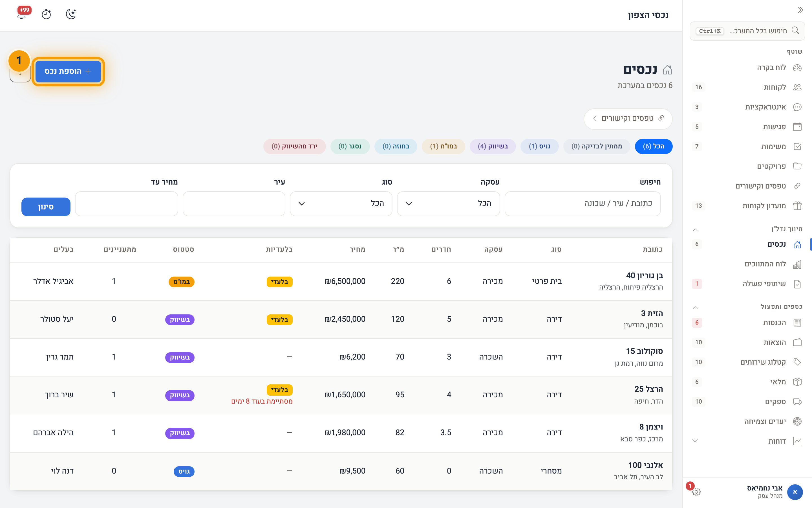Image resolution: width=812 pixels, height=508 pixels.
Task: Click the הוספת נכס add property button
Action: [x=68, y=71]
